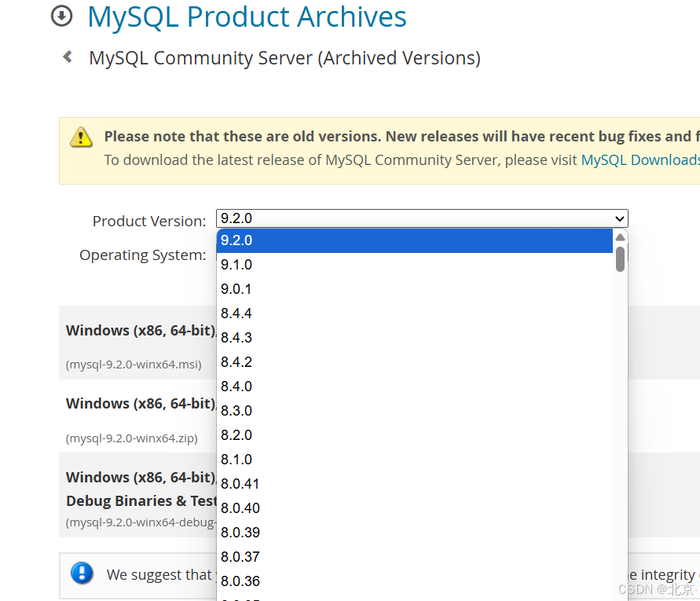This screenshot has width=700, height=601.
Task: Select version 8.4.2 option
Action: tap(414, 362)
